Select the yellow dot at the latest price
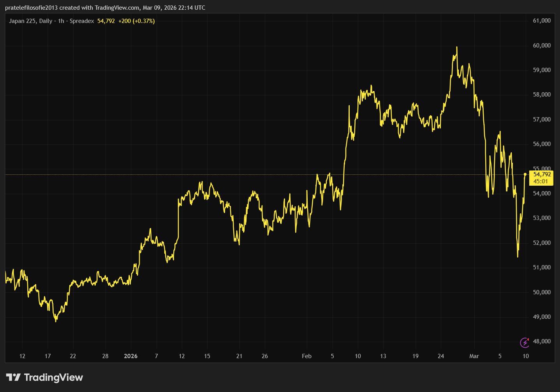The height and width of the screenshot is (392, 560). (525, 174)
